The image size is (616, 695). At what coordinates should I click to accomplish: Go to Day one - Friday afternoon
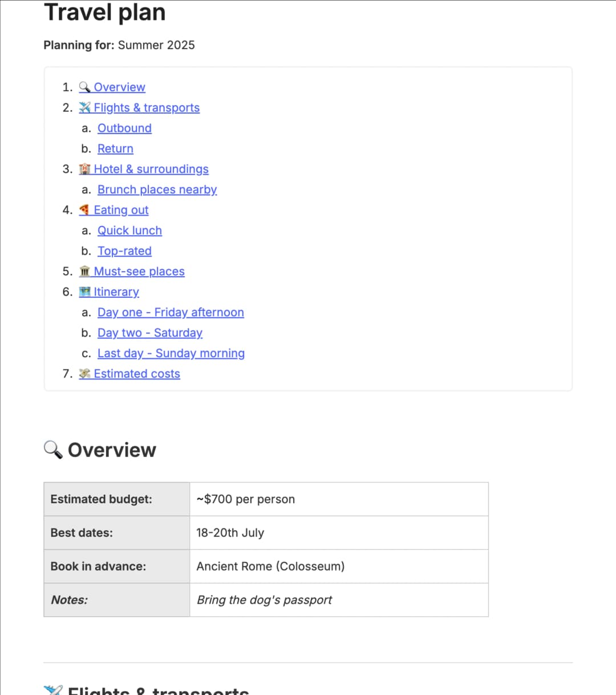[171, 313]
